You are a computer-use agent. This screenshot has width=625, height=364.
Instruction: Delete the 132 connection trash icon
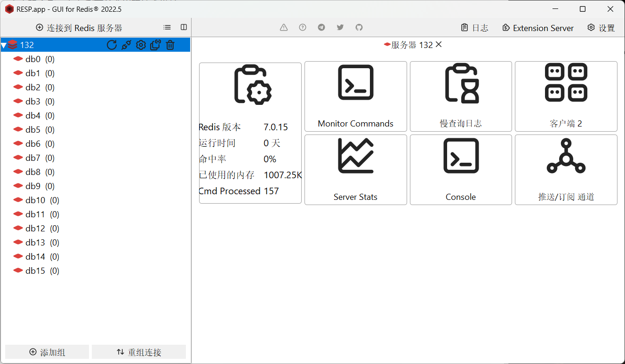pos(170,45)
